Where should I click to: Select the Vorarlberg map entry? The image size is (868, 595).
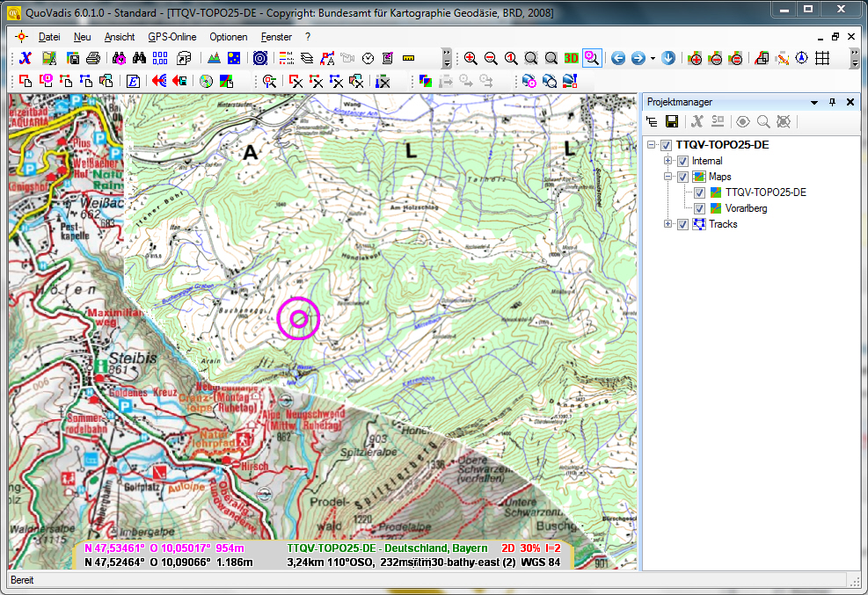(x=747, y=208)
